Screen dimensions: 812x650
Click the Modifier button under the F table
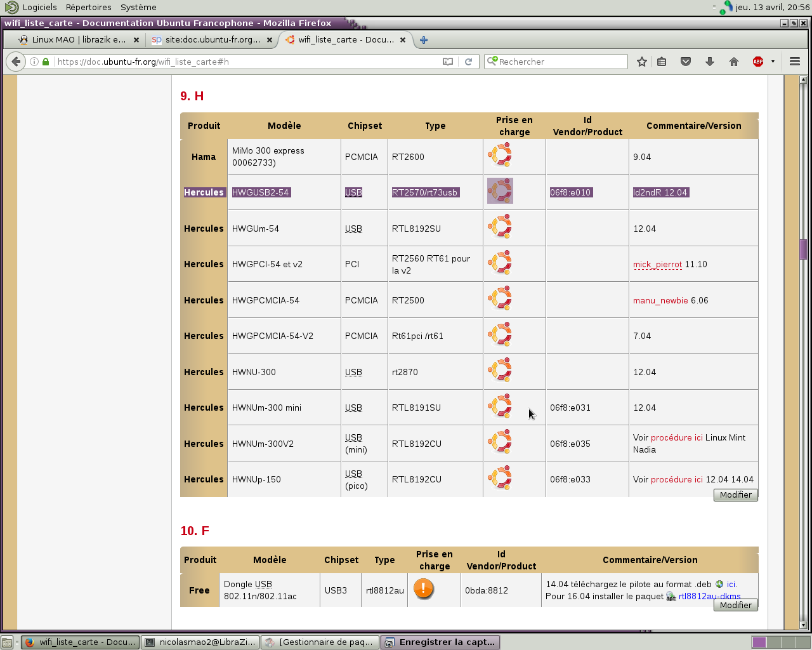coord(736,605)
